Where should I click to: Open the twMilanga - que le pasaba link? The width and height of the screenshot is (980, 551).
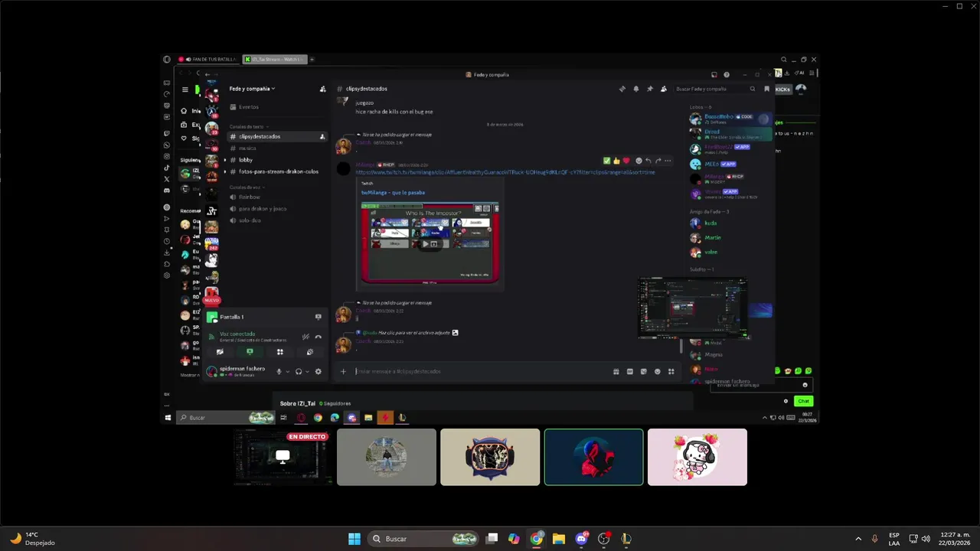[x=393, y=192]
